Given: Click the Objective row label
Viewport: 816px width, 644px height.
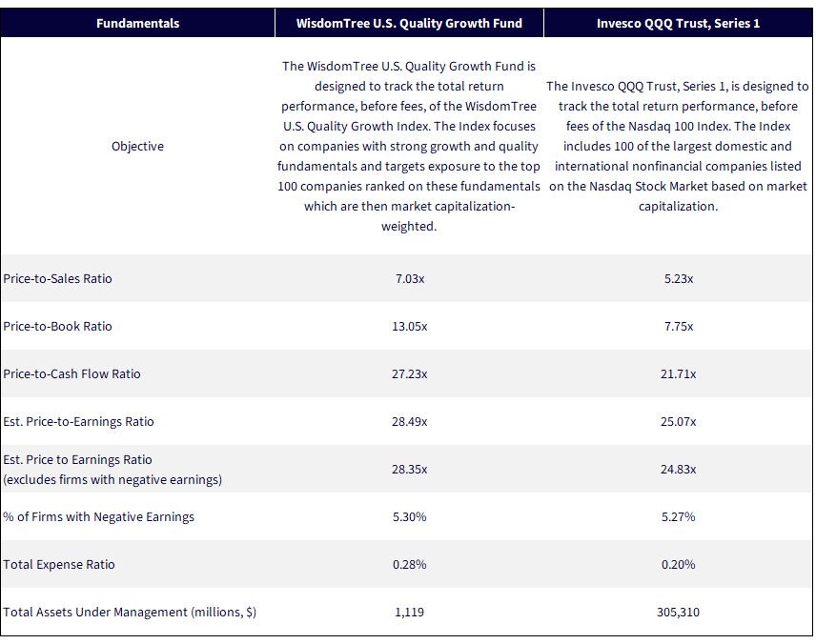Looking at the screenshot, I should pos(137,146).
